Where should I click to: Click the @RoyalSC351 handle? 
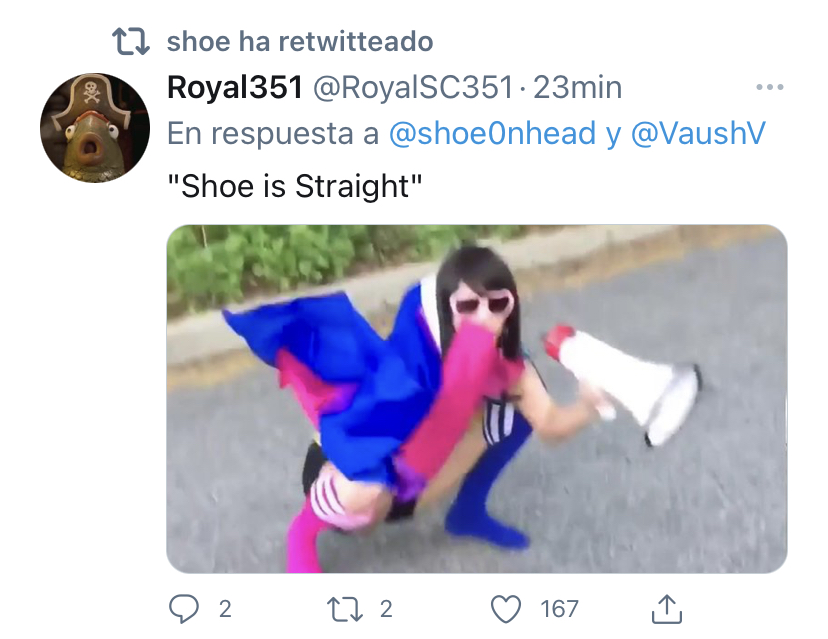(x=413, y=88)
